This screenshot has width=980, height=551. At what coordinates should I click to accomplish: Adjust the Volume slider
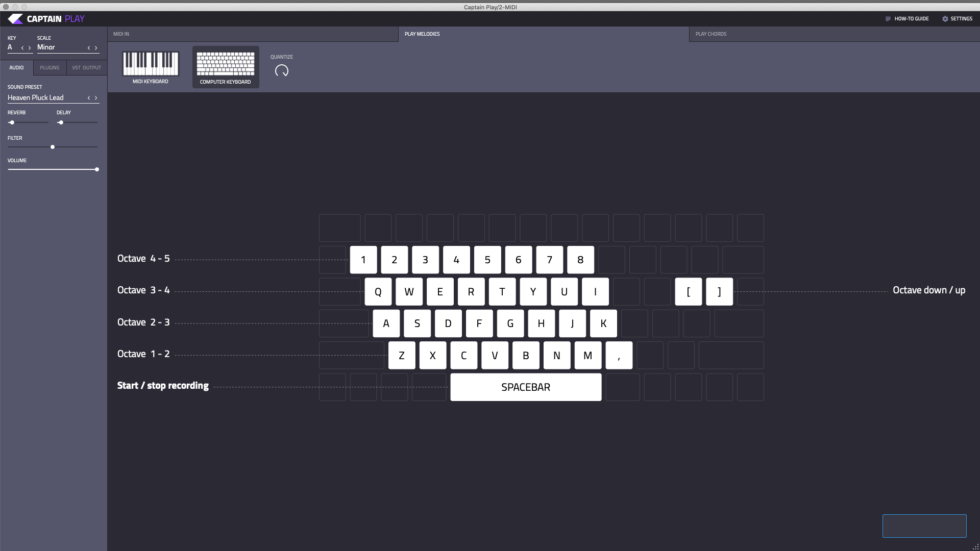[53, 169]
